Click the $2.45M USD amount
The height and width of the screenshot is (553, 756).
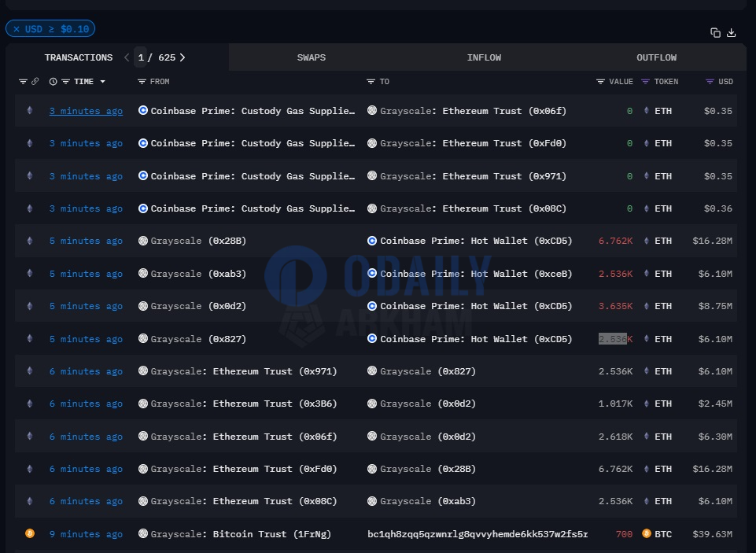715,404
